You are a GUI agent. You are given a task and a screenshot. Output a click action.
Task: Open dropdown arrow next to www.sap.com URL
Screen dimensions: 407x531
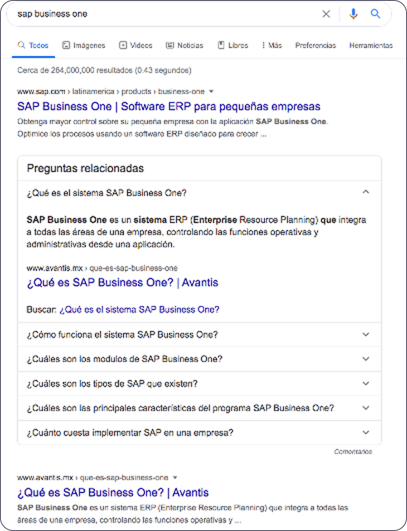[211, 91]
